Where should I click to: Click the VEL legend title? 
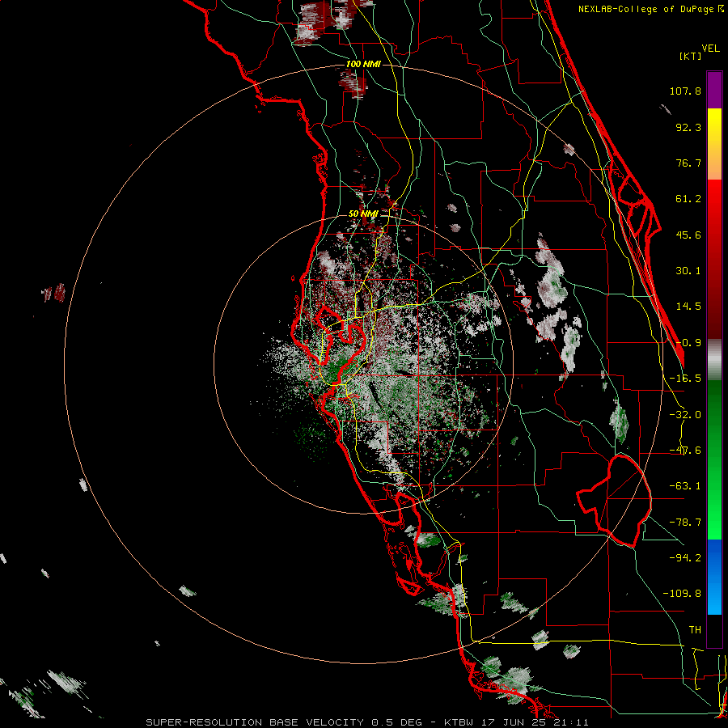(x=710, y=49)
